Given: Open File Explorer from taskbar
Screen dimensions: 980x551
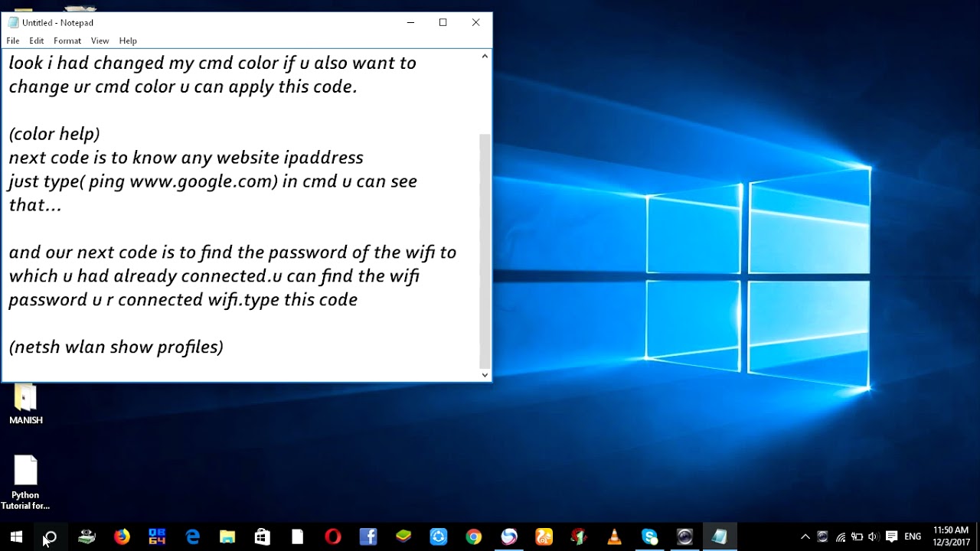Looking at the screenshot, I should click(x=227, y=536).
